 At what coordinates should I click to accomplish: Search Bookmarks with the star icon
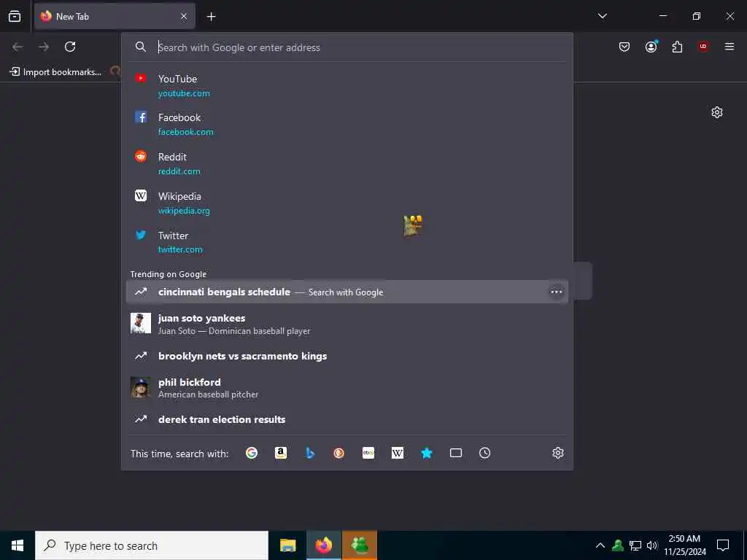point(426,453)
